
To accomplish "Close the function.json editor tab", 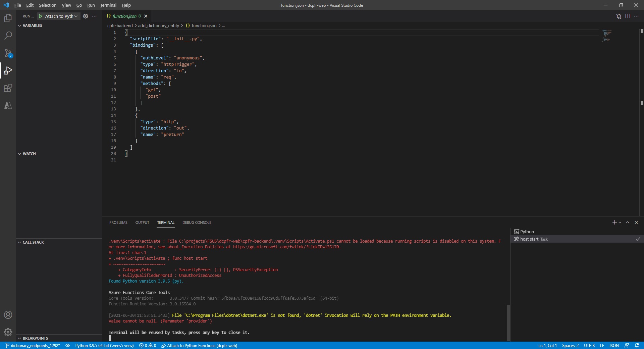I will (x=146, y=16).
